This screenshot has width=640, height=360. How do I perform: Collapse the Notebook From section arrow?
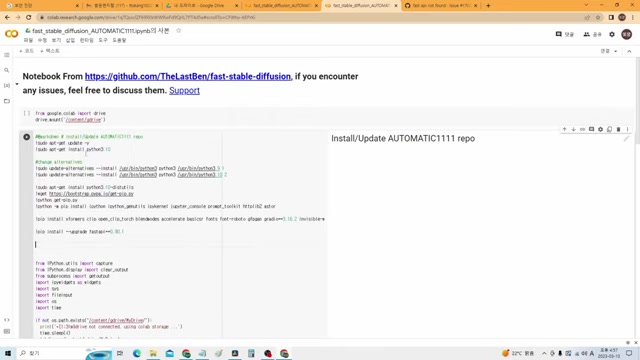pyautogui.click(x=17, y=84)
